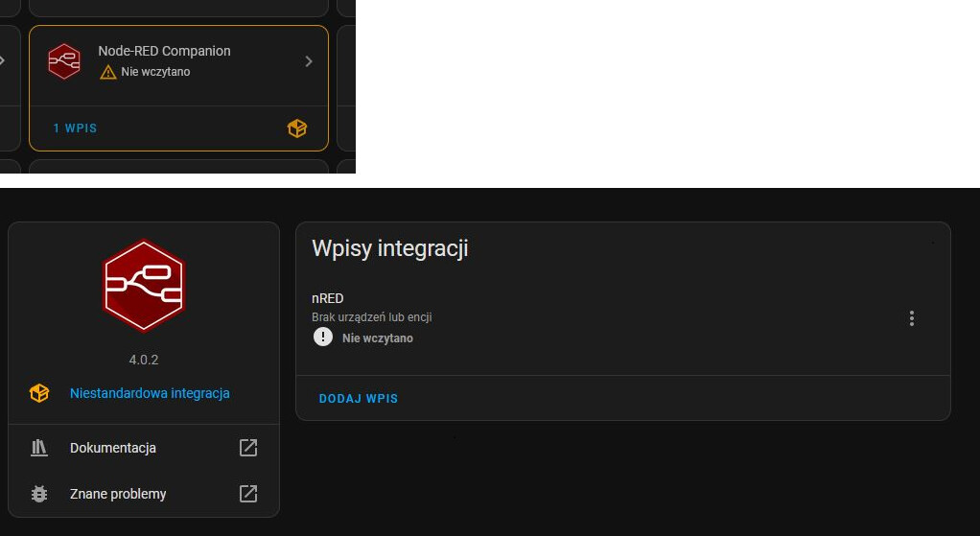Click the exclamation alert icon under nRED
Image resolution: width=980 pixels, height=536 pixels.
[x=323, y=338]
